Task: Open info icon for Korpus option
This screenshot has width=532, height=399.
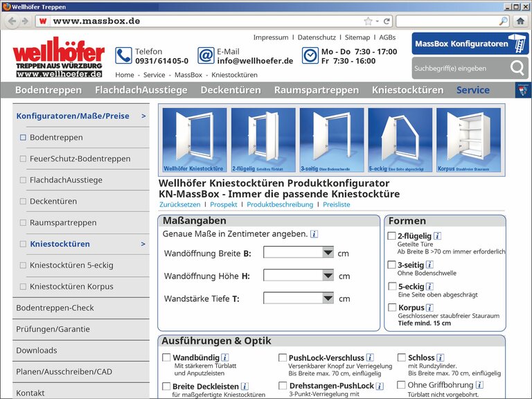Action: tap(429, 308)
